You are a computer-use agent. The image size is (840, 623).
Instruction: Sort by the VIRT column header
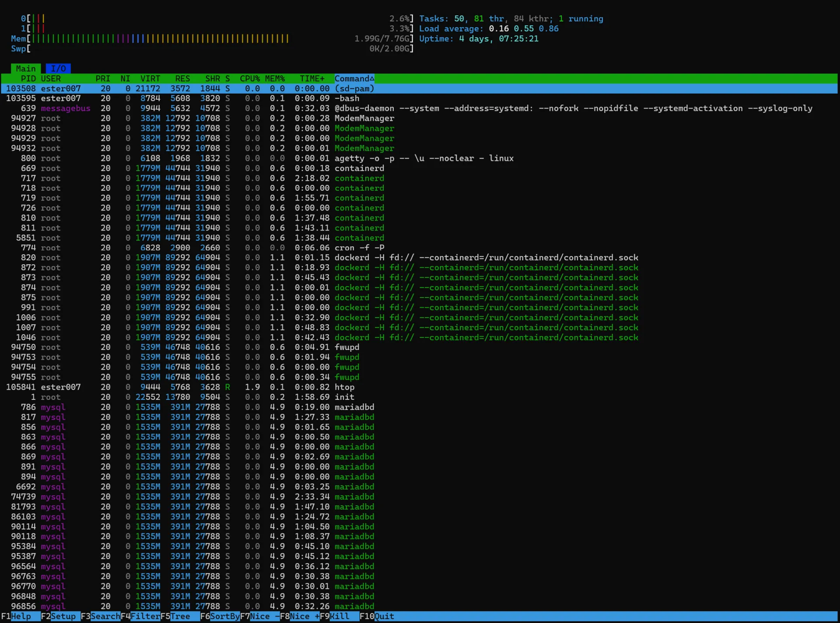pyautogui.click(x=150, y=79)
